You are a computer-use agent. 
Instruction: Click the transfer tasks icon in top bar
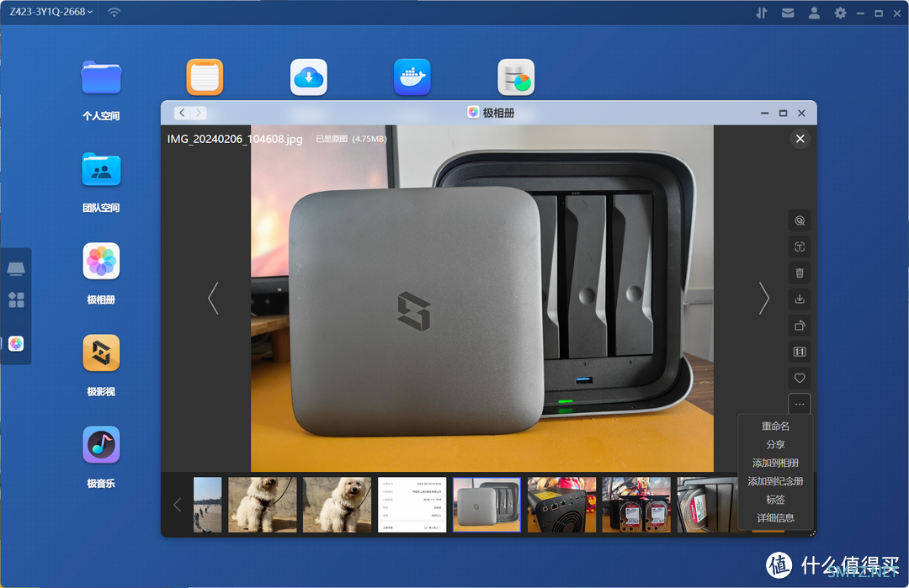click(761, 13)
